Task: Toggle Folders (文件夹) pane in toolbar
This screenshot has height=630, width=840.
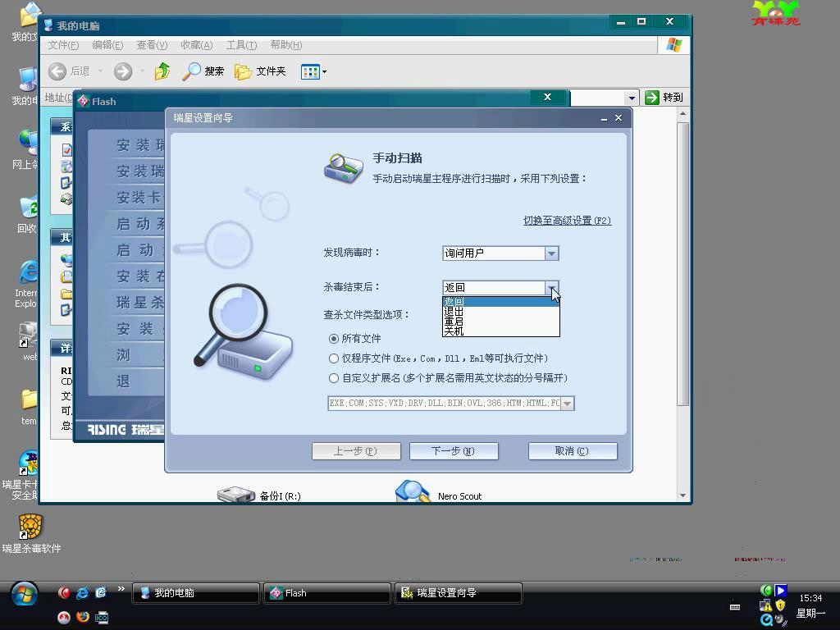Action: 260,71
